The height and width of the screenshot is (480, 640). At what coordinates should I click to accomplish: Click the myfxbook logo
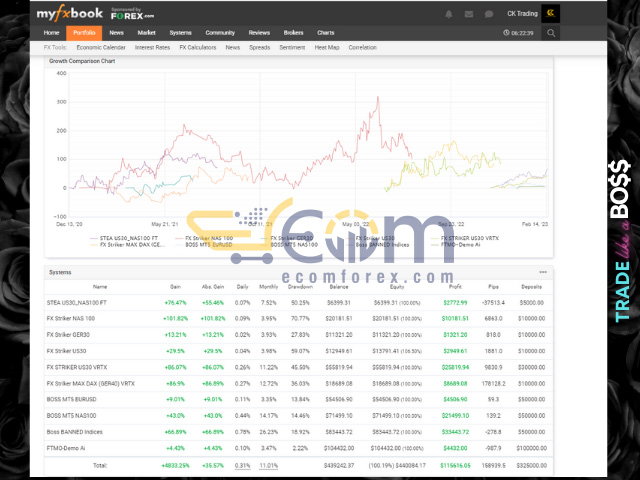[x=69, y=13]
